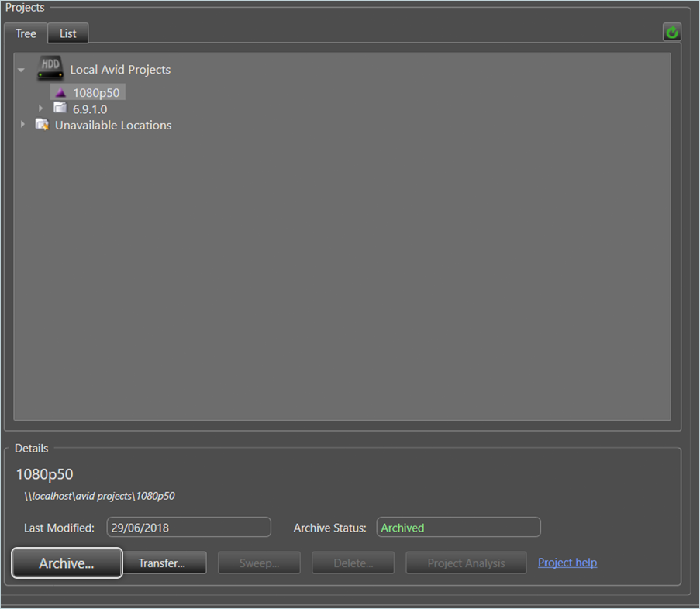
Task: Open the Project help link
Action: coord(567,563)
